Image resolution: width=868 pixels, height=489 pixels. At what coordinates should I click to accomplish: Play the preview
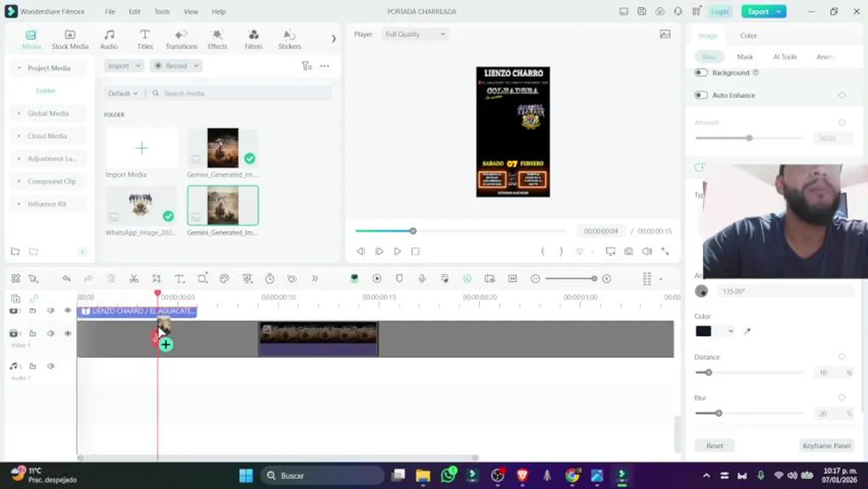(397, 251)
